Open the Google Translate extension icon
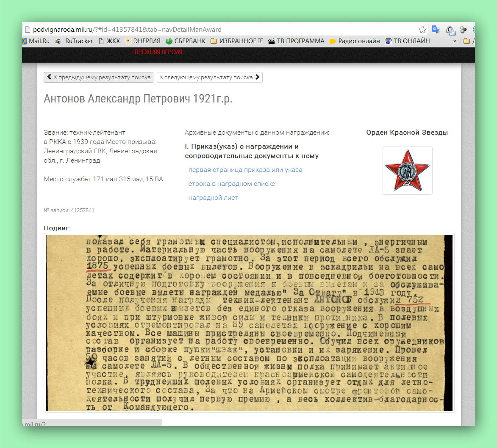The image size is (497, 448). [436, 30]
